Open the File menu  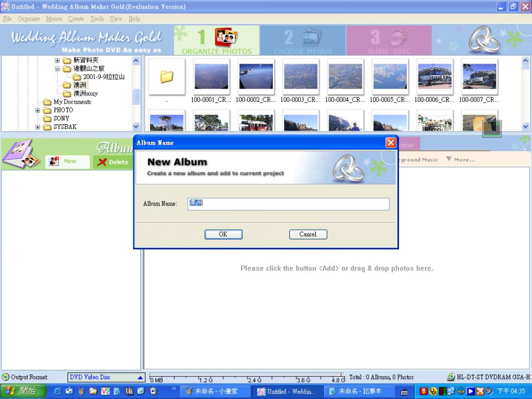coord(7,19)
